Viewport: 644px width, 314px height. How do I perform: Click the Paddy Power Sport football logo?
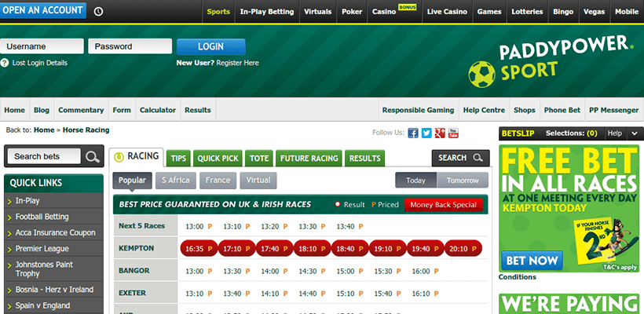click(481, 75)
